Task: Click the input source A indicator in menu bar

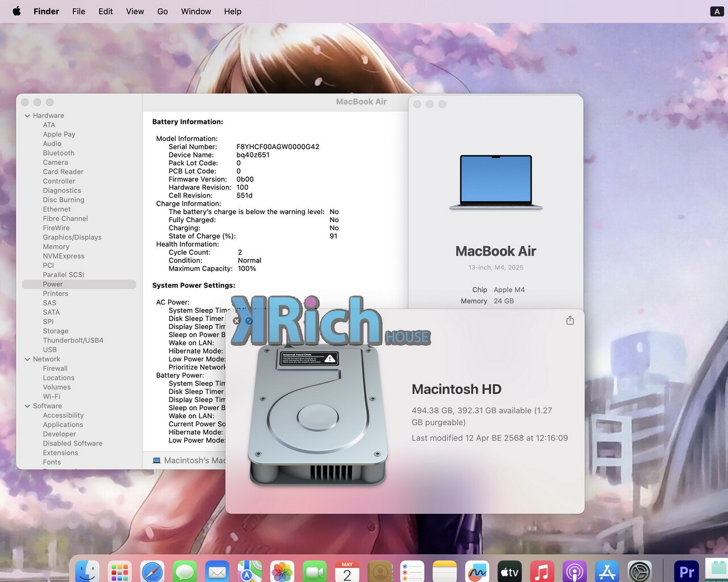Action: click(717, 11)
